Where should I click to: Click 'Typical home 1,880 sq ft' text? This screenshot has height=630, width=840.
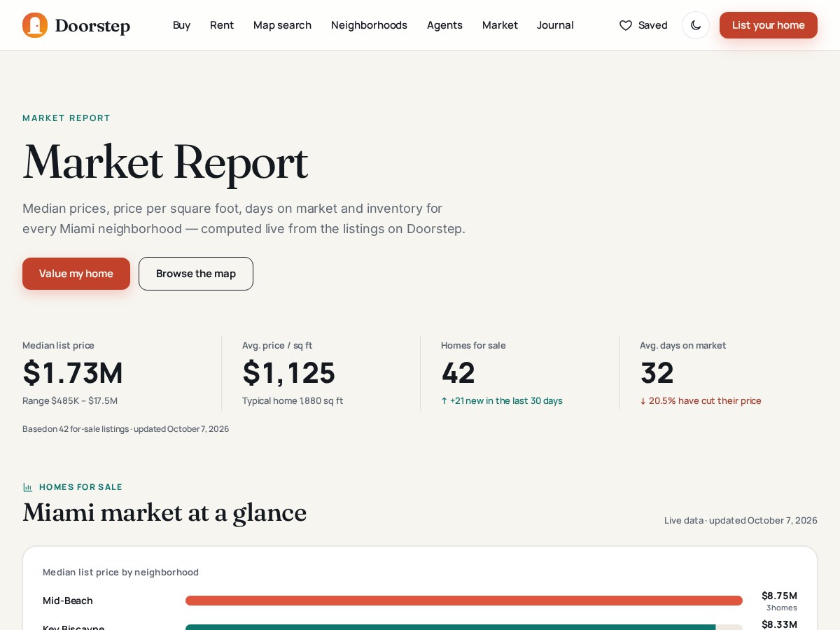pos(293,401)
